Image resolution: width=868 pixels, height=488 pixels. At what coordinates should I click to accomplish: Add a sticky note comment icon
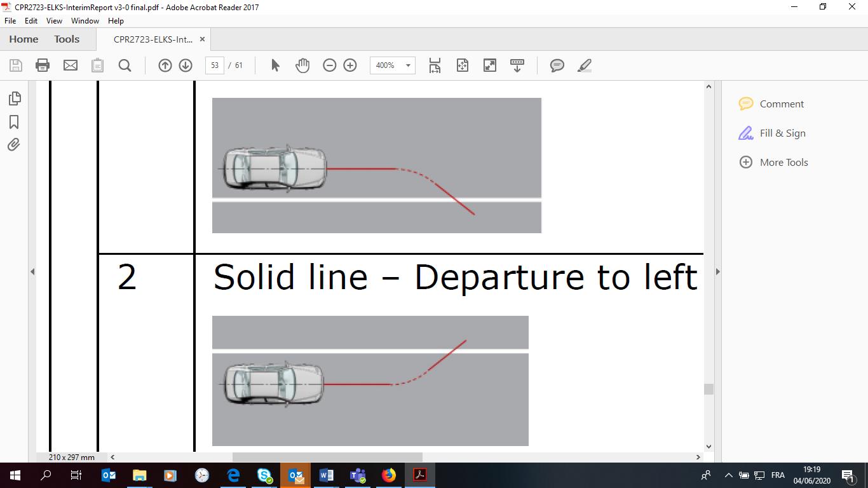click(557, 65)
